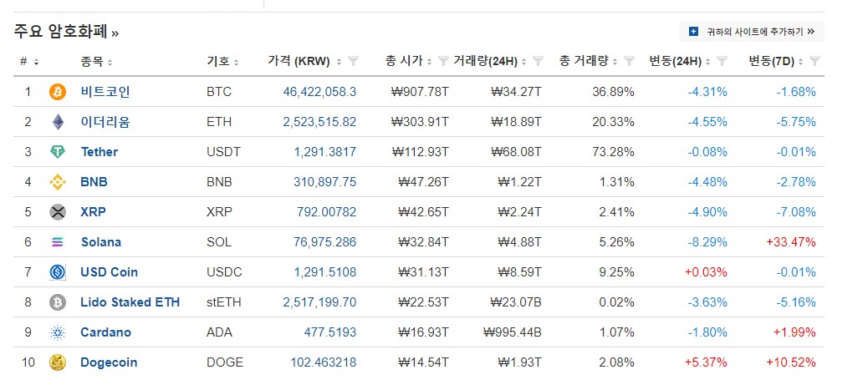This screenshot has height=385, width=868.
Task: Click Tether 24H volume ₩68.08T
Action: point(516,151)
